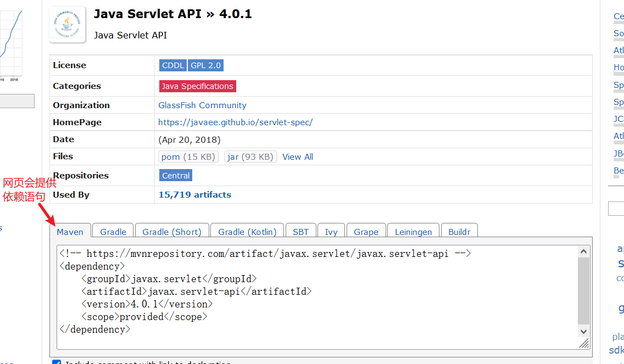Switch to the Ivy tab
624x364 pixels.
click(331, 232)
